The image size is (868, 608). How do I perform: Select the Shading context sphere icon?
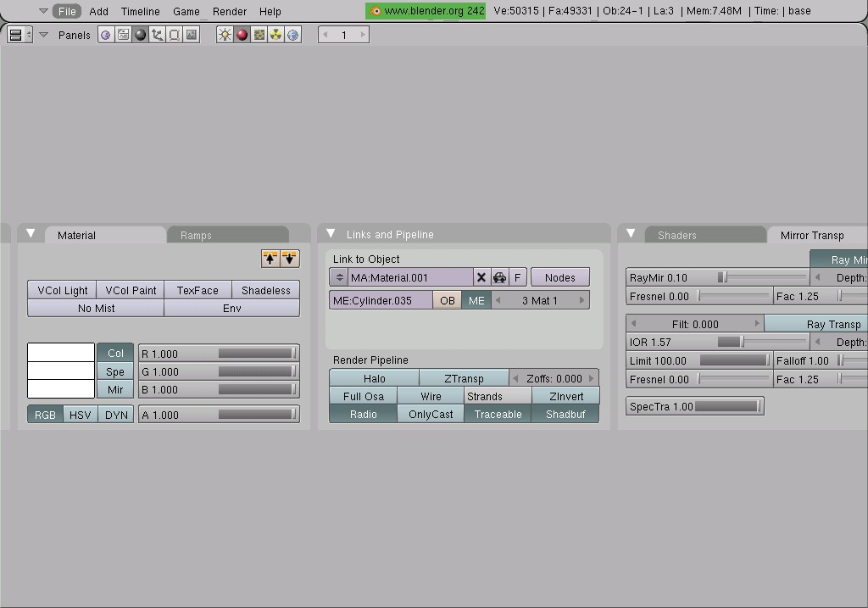(x=140, y=35)
